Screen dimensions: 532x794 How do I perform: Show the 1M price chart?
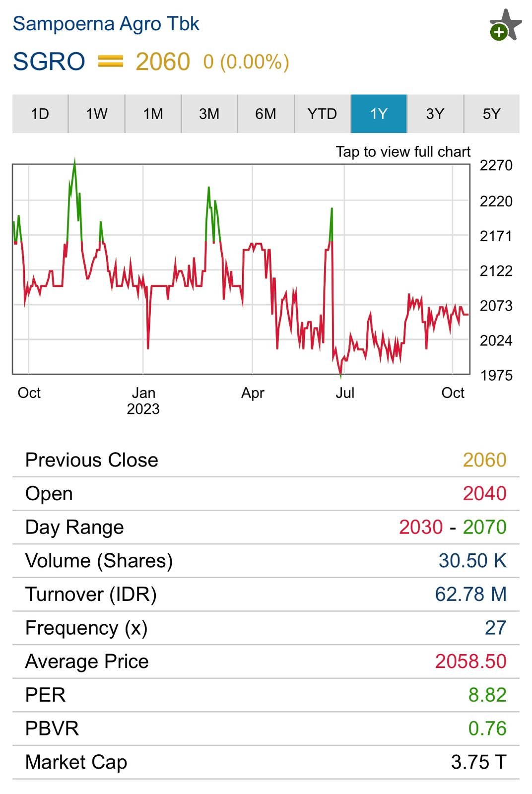pos(153,114)
